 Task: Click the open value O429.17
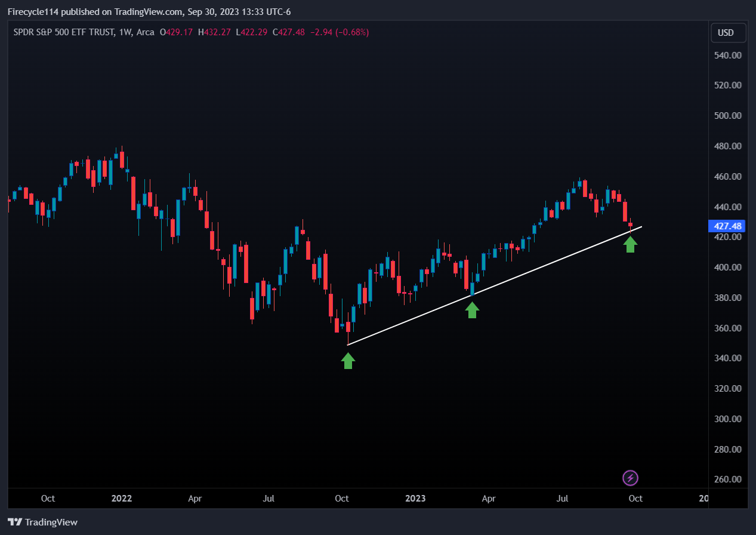point(176,32)
